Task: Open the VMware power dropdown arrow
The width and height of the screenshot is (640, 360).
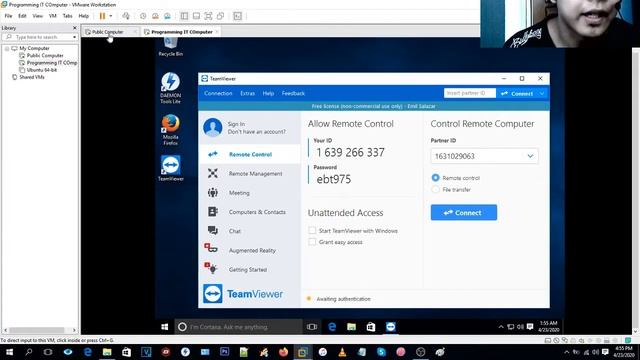Action: coord(111,16)
